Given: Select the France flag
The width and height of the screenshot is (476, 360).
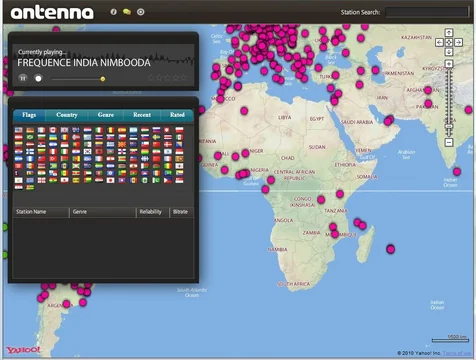Looking at the screenshot, I should tap(41, 130).
